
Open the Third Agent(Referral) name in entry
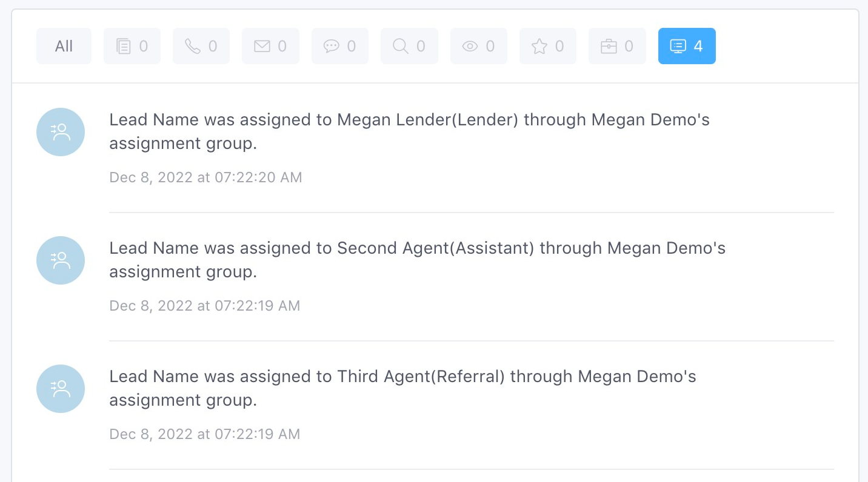coord(421,377)
